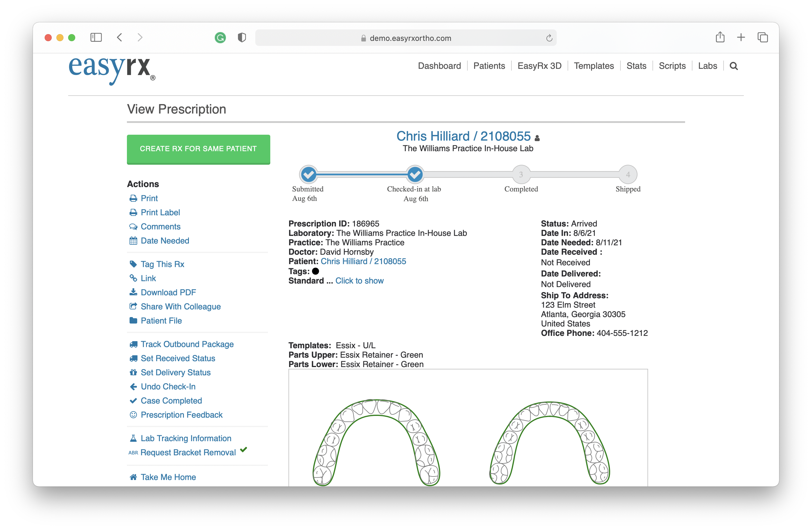The image size is (812, 530).
Task: Click the Submitted step checkmark circle
Action: [x=308, y=174]
